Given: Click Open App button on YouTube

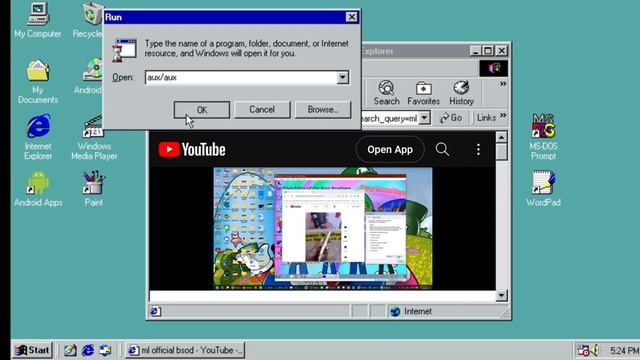Looking at the screenshot, I should (x=390, y=149).
